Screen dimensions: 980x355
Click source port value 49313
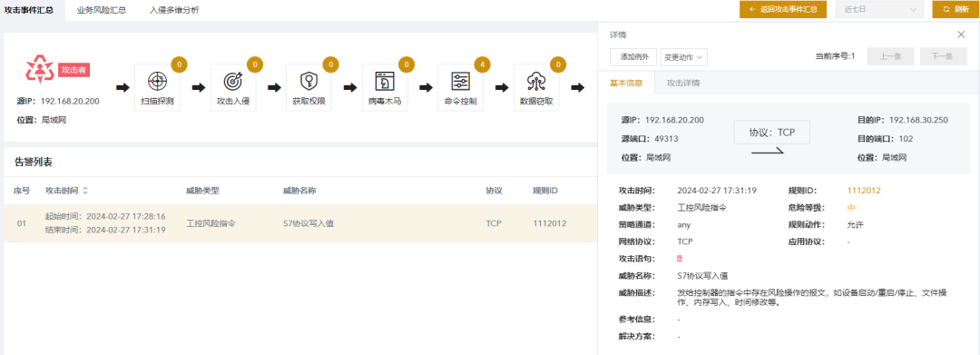pyautogui.click(x=666, y=139)
